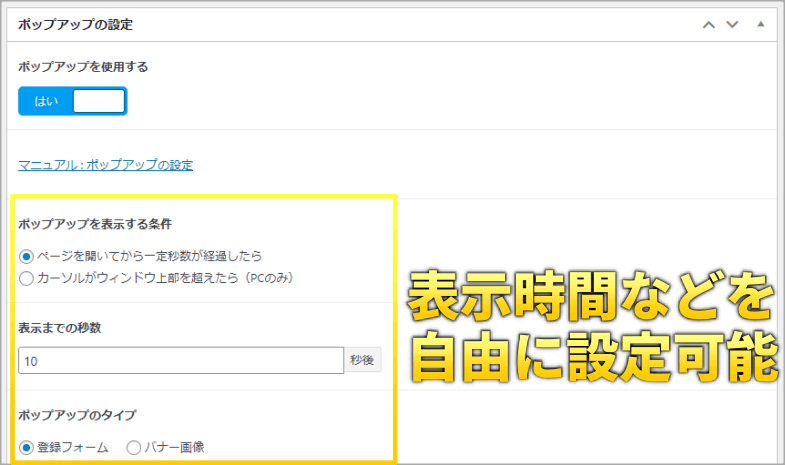The image size is (785, 465).
Task: Click the ポップアップのタイプ heading
Action: click(x=77, y=415)
